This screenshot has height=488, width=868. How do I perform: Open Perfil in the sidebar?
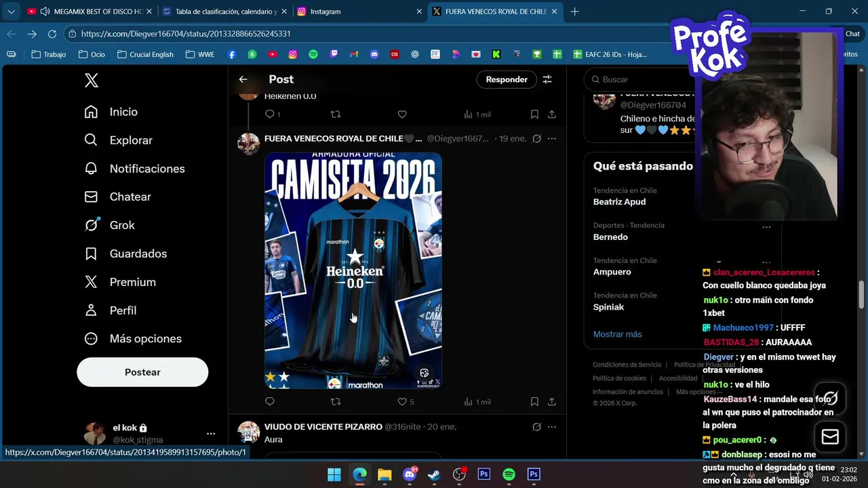click(111, 310)
